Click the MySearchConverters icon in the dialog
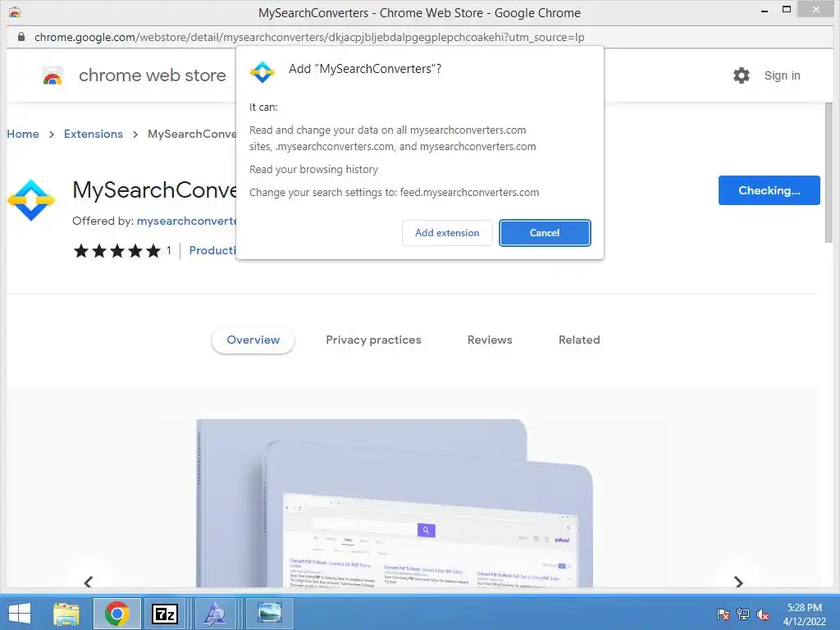This screenshot has height=630, width=840. coord(262,72)
